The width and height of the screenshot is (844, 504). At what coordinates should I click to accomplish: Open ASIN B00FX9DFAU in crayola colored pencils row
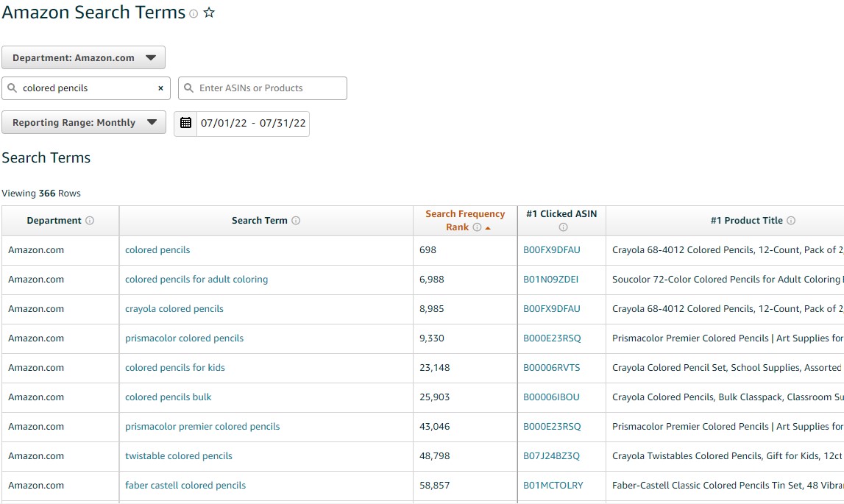coord(552,309)
